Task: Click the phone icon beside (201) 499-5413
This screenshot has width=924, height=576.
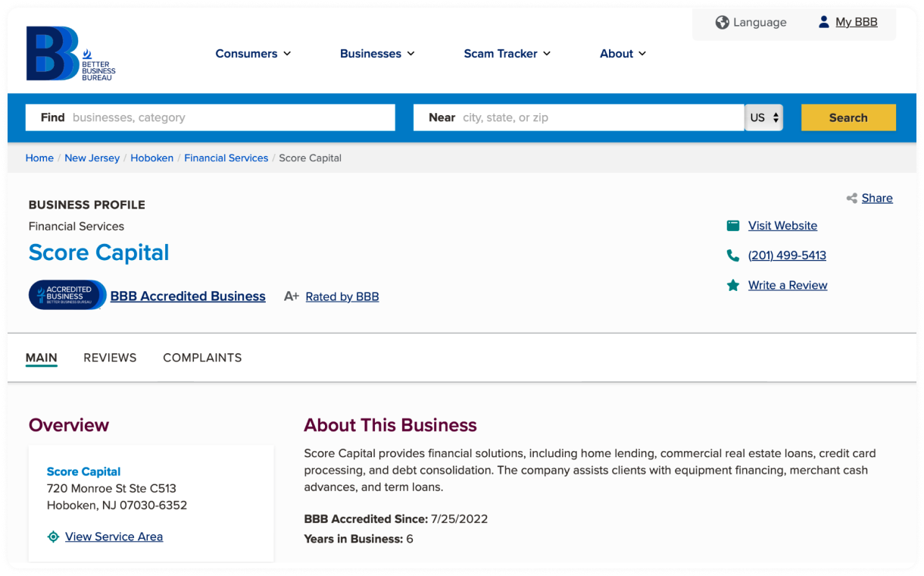Action: tap(733, 256)
